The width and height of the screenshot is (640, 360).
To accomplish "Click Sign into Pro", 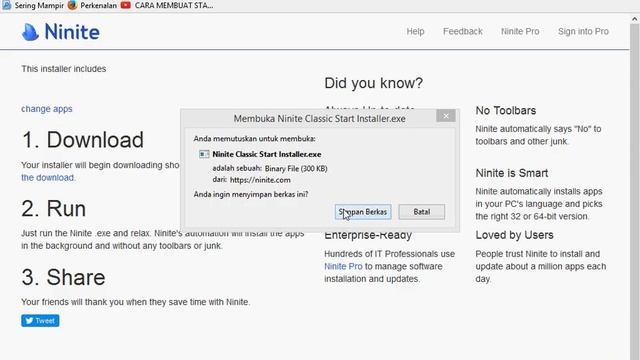I will tap(583, 31).
